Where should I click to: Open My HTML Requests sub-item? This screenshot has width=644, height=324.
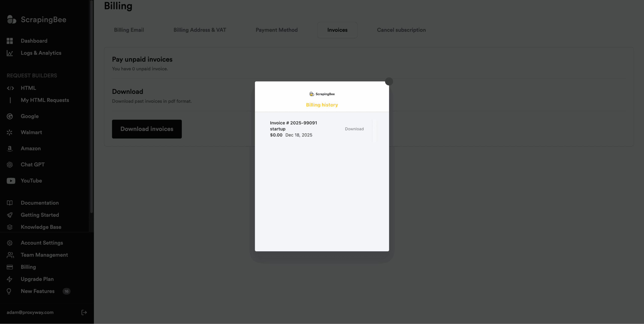pyautogui.click(x=45, y=100)
